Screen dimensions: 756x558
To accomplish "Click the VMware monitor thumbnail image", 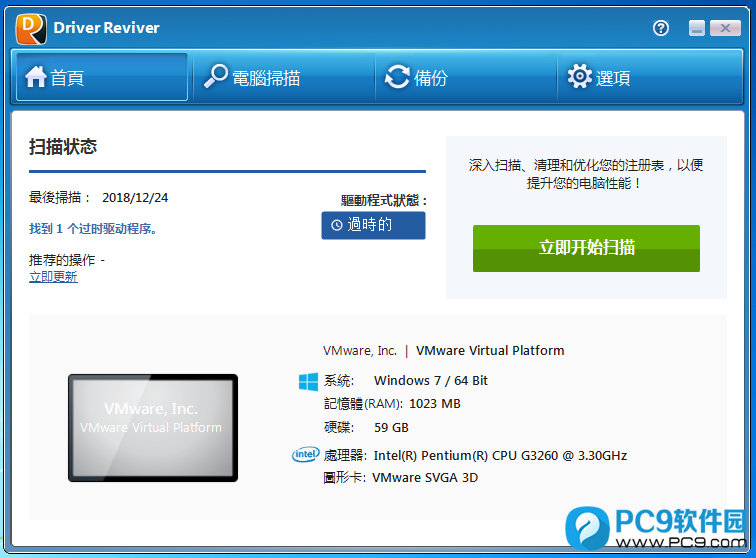I will (153, 428).
